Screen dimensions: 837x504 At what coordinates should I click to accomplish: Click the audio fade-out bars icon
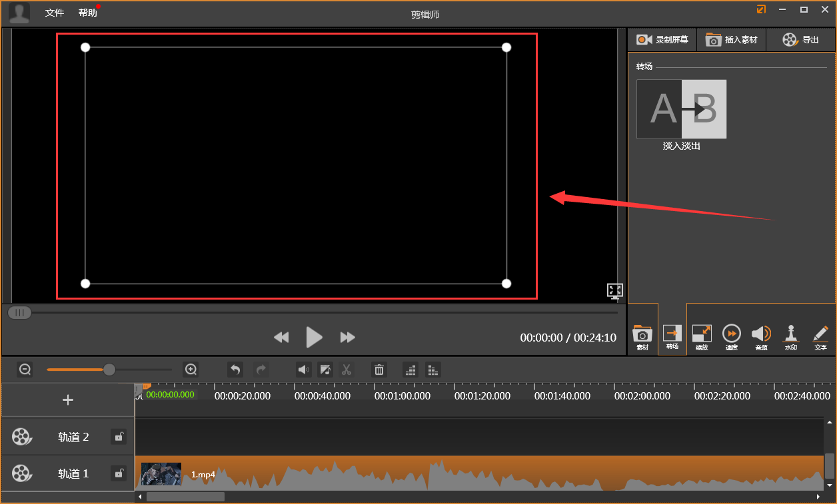click(x=432, y=370)
